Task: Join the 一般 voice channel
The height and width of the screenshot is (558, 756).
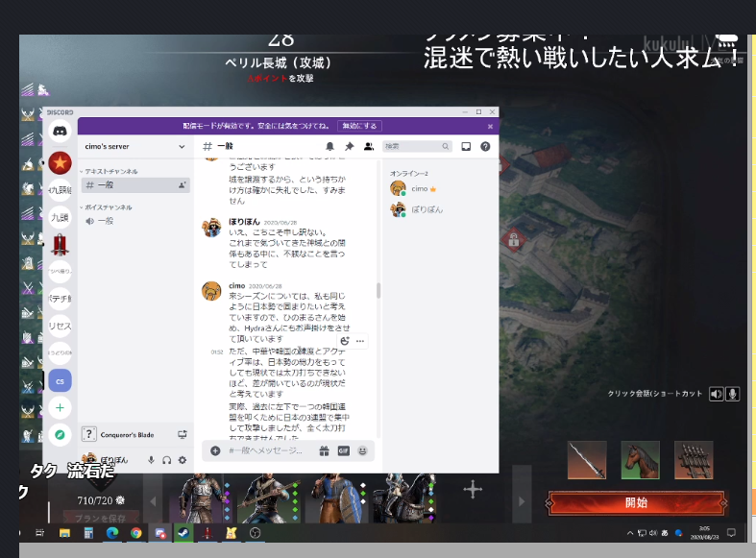Action: pyautogui.click(x=135, y=221)
